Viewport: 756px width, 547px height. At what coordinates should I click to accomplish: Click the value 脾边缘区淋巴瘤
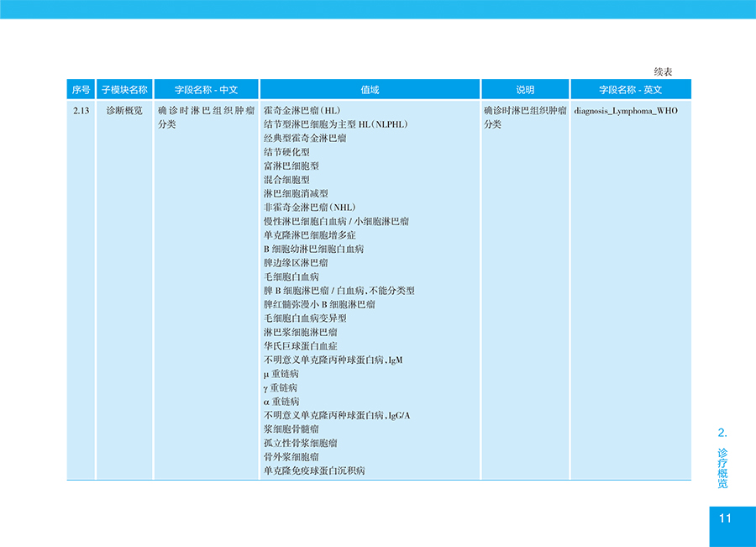click(296, 263)
